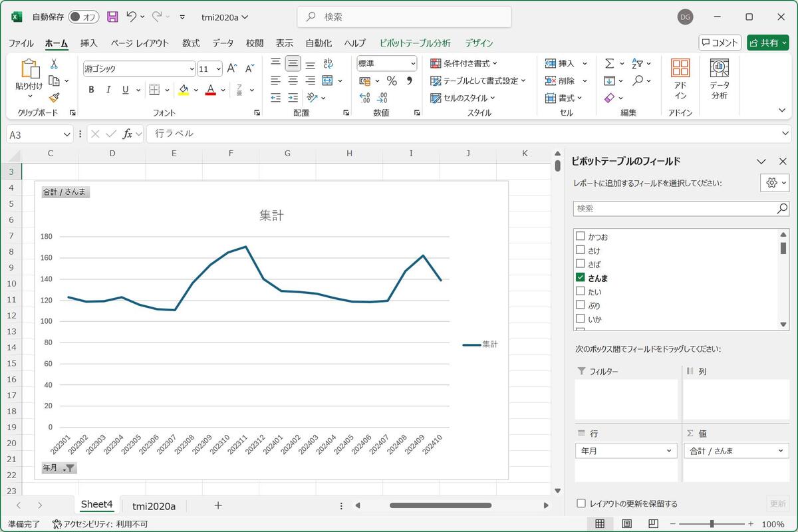Open the 年月 row field dropdown
Viewport: 798px width, 532px height.
coord(669,451)
